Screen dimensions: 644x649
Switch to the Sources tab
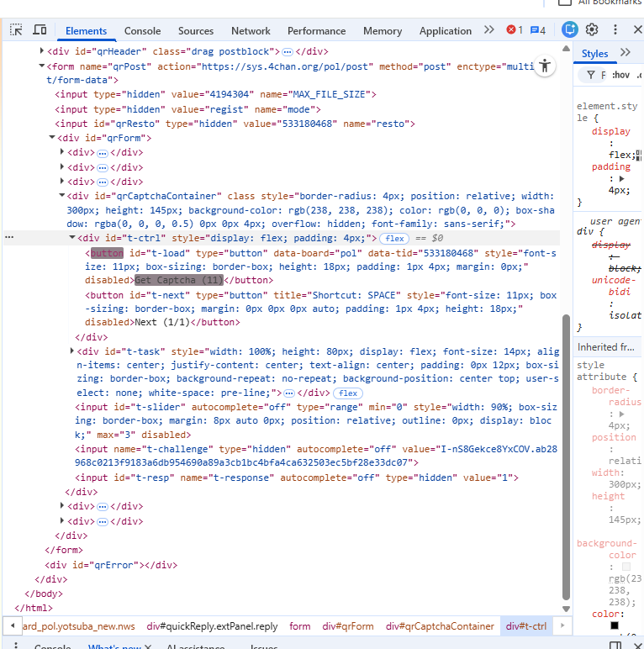click(196, 31)
